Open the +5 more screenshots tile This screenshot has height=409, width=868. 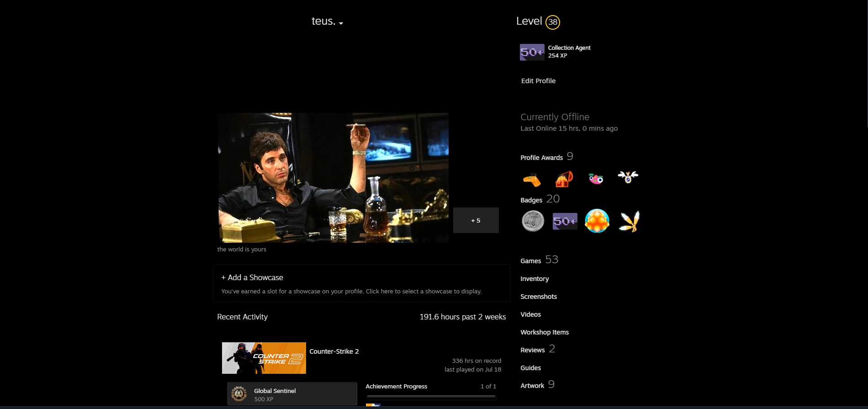[x=476, y=220]
